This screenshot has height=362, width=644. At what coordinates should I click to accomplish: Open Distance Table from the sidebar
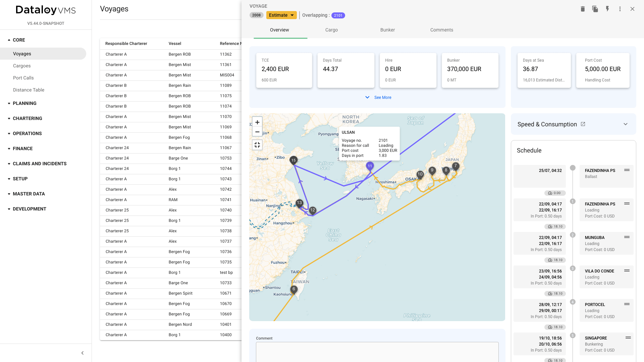tap(29, 90)
